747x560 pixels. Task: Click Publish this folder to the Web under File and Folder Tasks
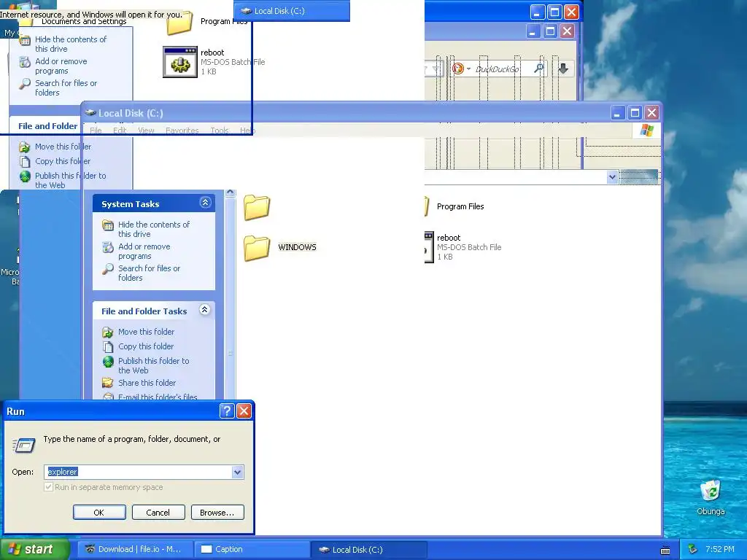tap(153, 365)
